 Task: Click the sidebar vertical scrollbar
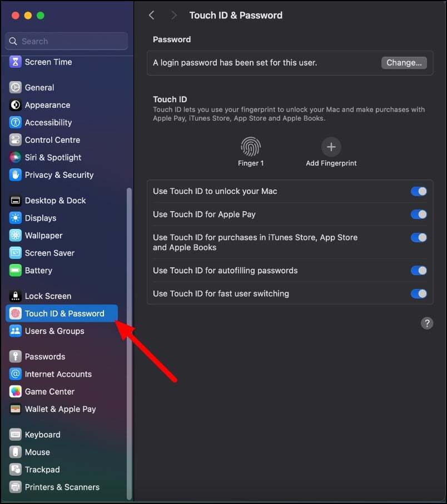tap(130, 344)
